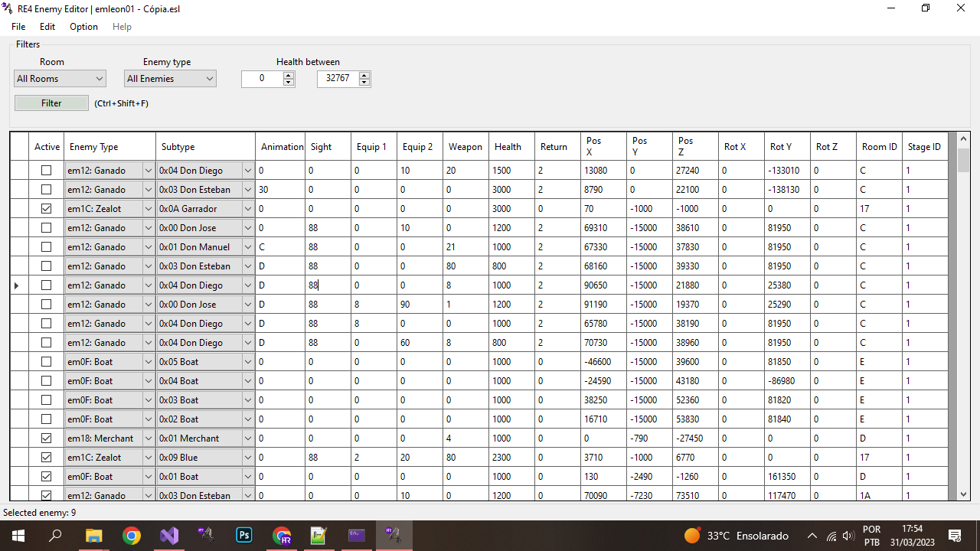Increase the minimum health value by one
The height and width of the screenshot is (551, 980).
pyautogui.click(x=289, y=75)
